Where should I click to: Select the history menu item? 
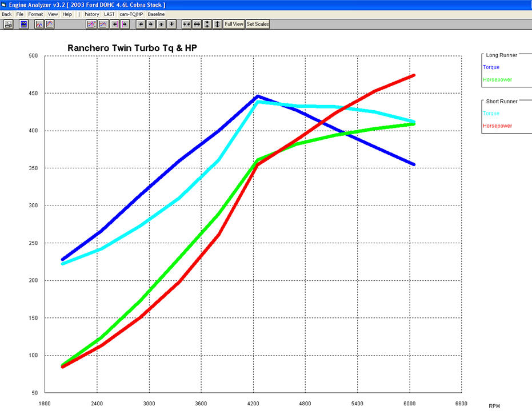point(91,14)
